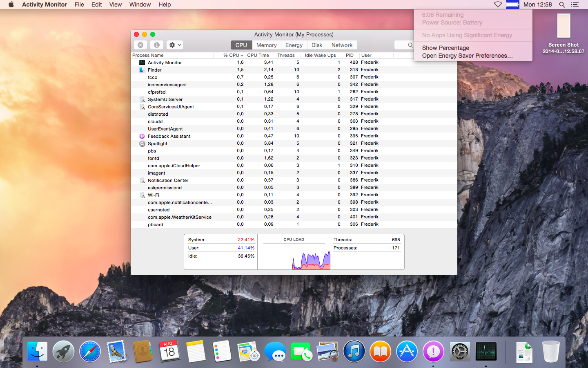The image size is (588, 368).
Task: Open the Edit menu
Action: coord(97,4)
